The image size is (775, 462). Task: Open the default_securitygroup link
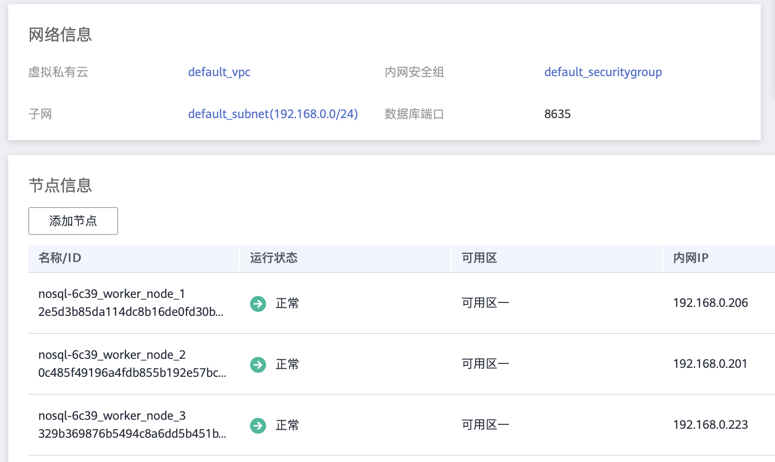coord(603,72)
